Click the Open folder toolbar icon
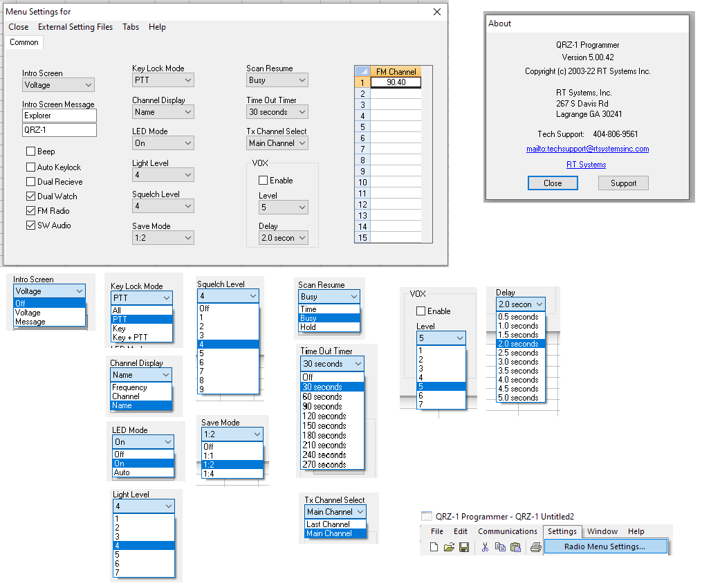Viewport: 702px width, 588px height. point(449,546)
